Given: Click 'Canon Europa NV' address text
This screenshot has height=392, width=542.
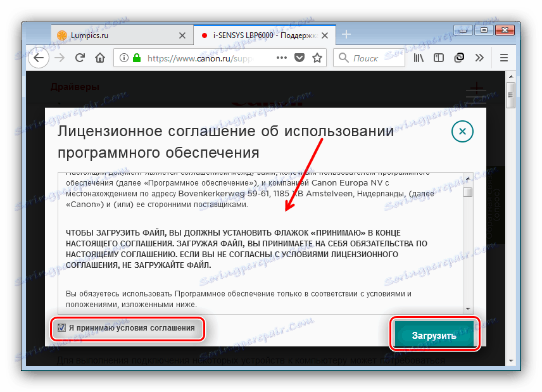Looking at the screenshot, I should pyautogui.click(x=347, y=182).
